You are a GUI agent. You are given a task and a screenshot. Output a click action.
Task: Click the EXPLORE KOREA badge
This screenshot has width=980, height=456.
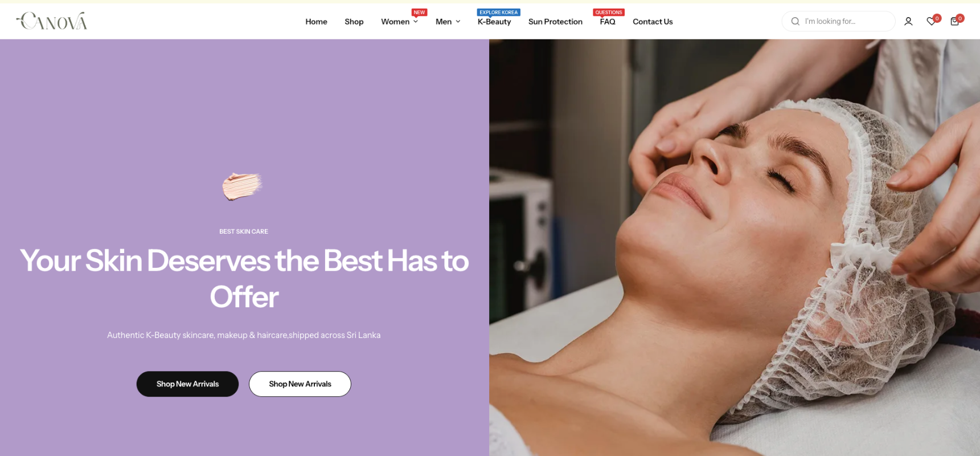499,13
